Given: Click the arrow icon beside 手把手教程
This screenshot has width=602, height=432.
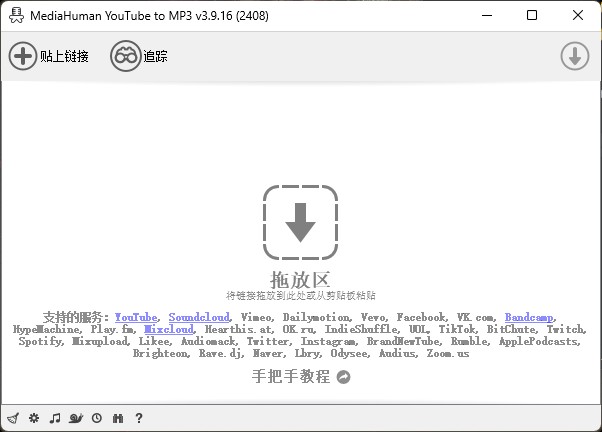Looking at the screenshot, I should [x=343, y=377].
